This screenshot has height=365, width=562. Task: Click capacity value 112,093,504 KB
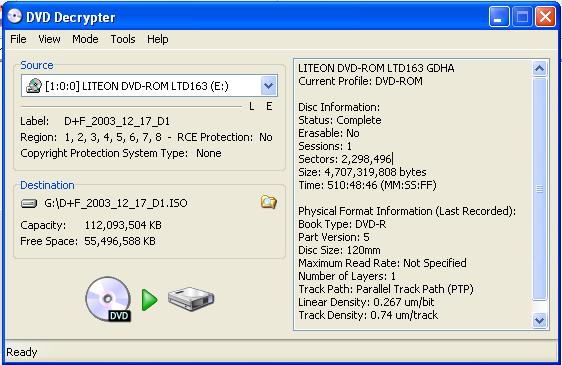[x=123, y=225]
